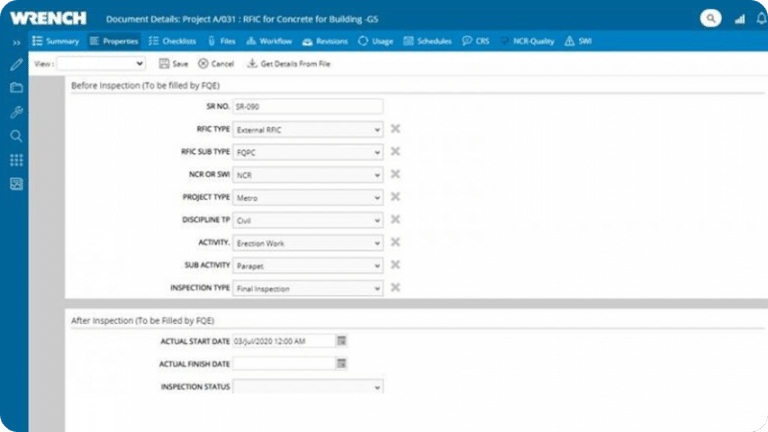The image size is (768, 432).
Task: Click the Document Details title text
Action: tap(242, 19)
